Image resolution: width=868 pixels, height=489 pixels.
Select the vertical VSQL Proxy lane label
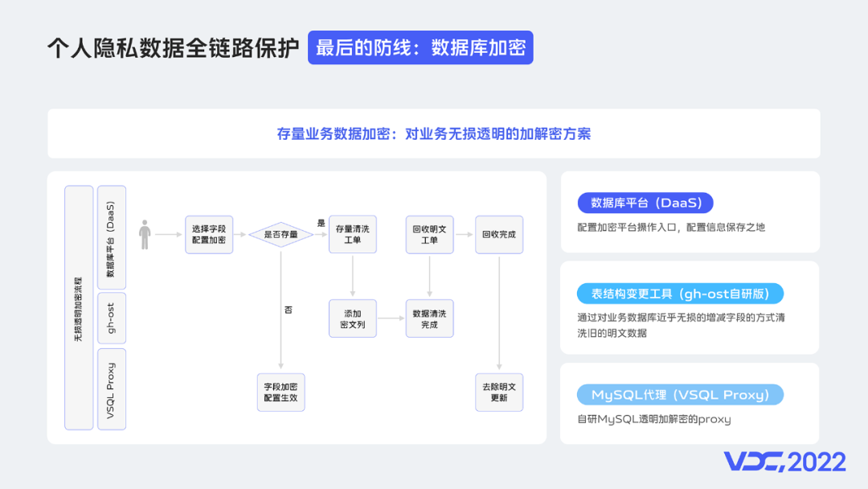click(x=111, y=389)
